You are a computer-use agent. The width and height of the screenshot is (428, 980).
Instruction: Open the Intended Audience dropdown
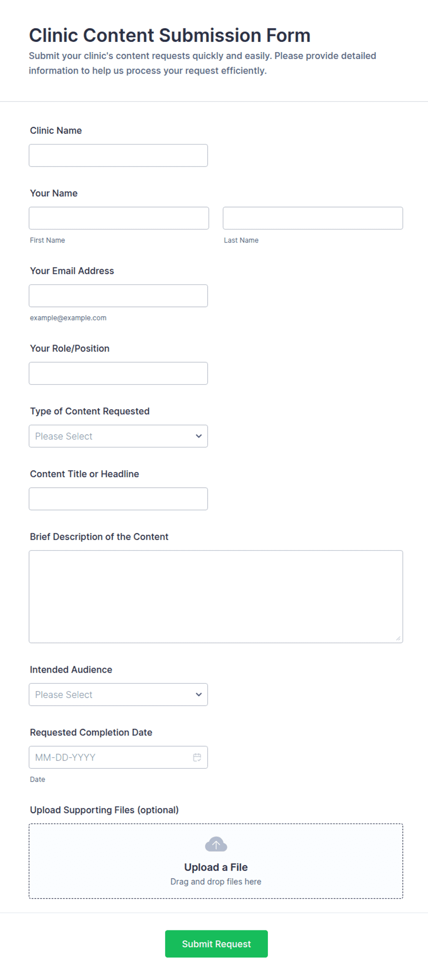click(x=118, y=695)
